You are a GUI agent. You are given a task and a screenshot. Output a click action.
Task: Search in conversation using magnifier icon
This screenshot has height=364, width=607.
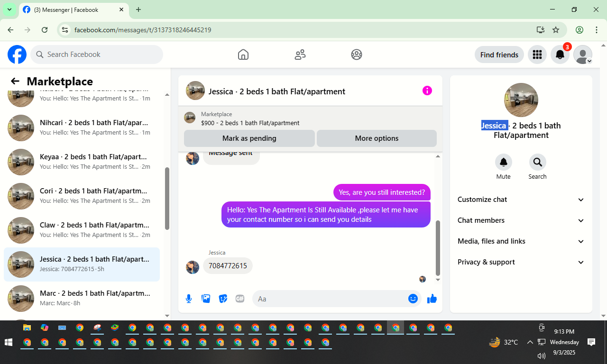(538, 162)
